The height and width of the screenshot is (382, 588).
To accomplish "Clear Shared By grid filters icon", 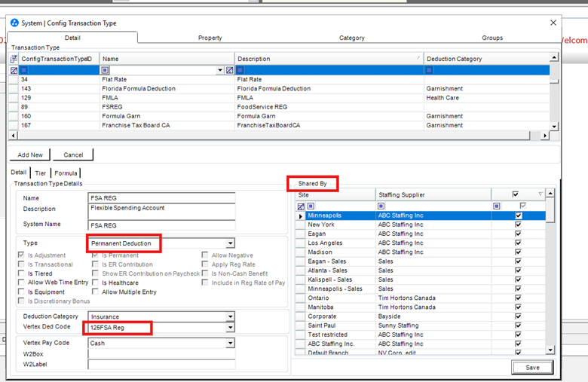I will [x=301, y=206].
